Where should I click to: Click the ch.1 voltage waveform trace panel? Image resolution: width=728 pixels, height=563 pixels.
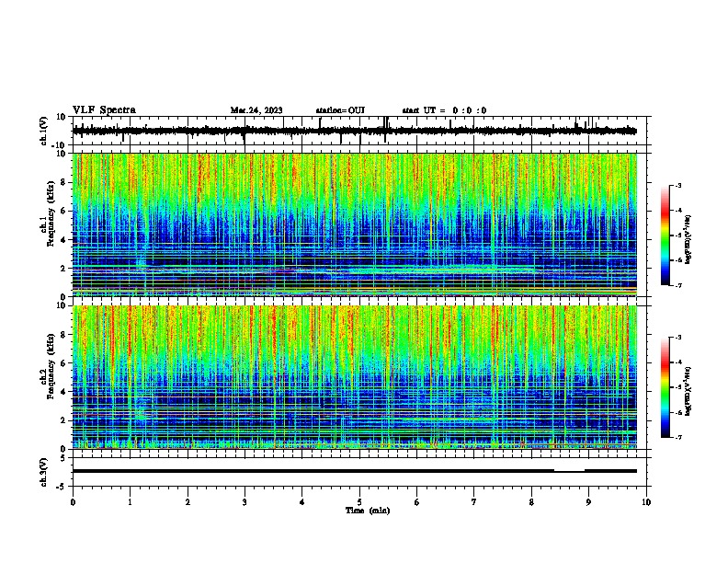click(x=361, y=131)
